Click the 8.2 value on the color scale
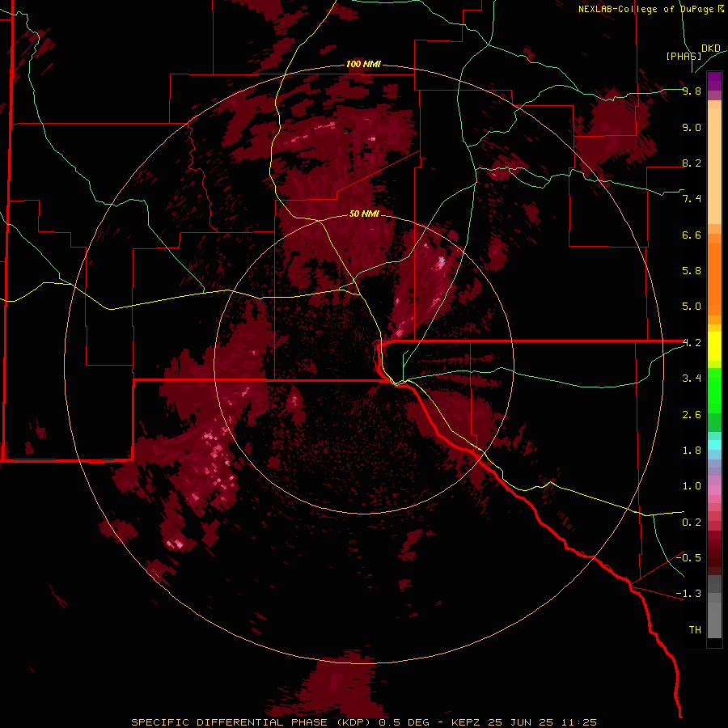The width and height of the screenshot is (728, 728). coord(692,163)
